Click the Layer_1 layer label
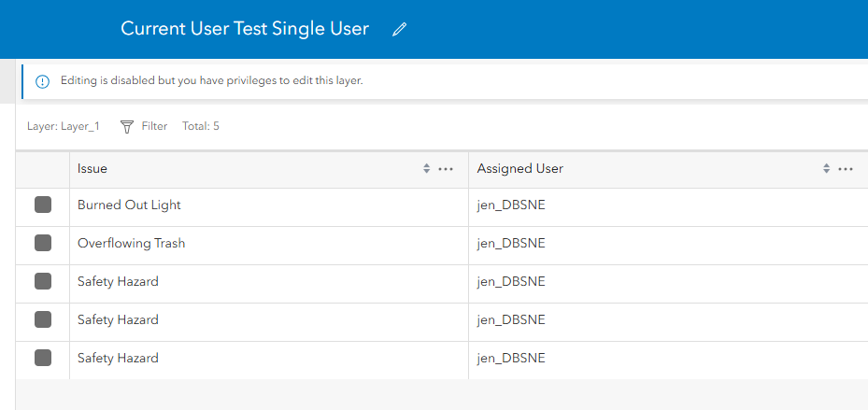The height and width of the screenshot is (410, 868). point(64,126)
